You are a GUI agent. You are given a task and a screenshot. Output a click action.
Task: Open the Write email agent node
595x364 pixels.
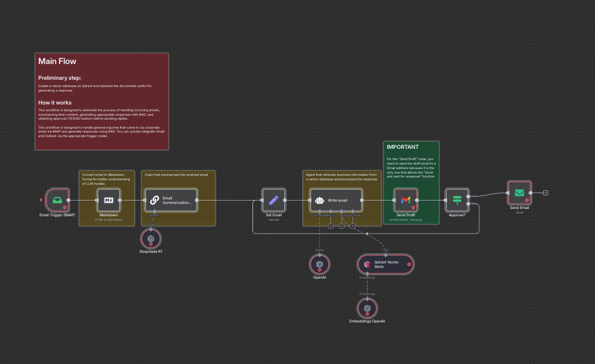point(336,200)
